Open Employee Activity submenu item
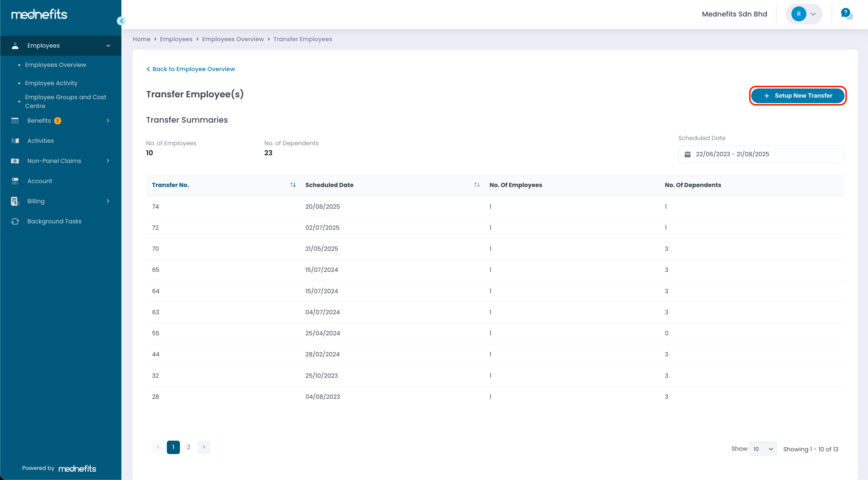868x480 pixels. point(51,83)
